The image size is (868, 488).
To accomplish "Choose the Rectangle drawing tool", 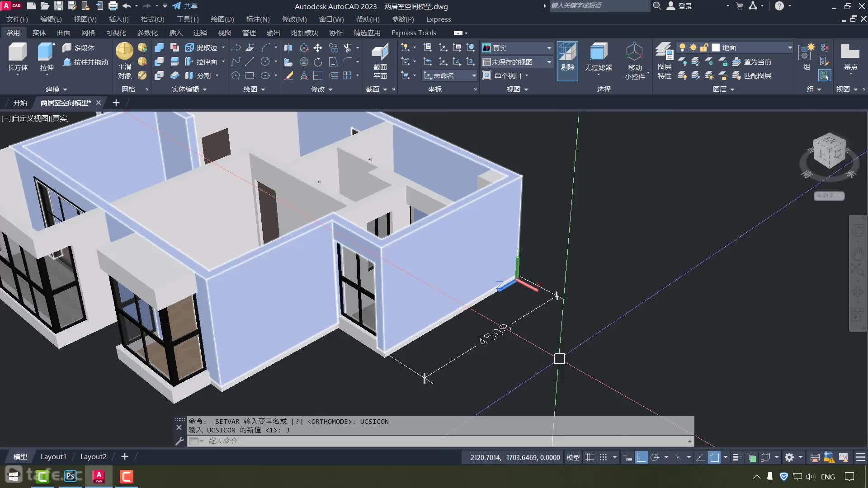I will click(250, 75).
